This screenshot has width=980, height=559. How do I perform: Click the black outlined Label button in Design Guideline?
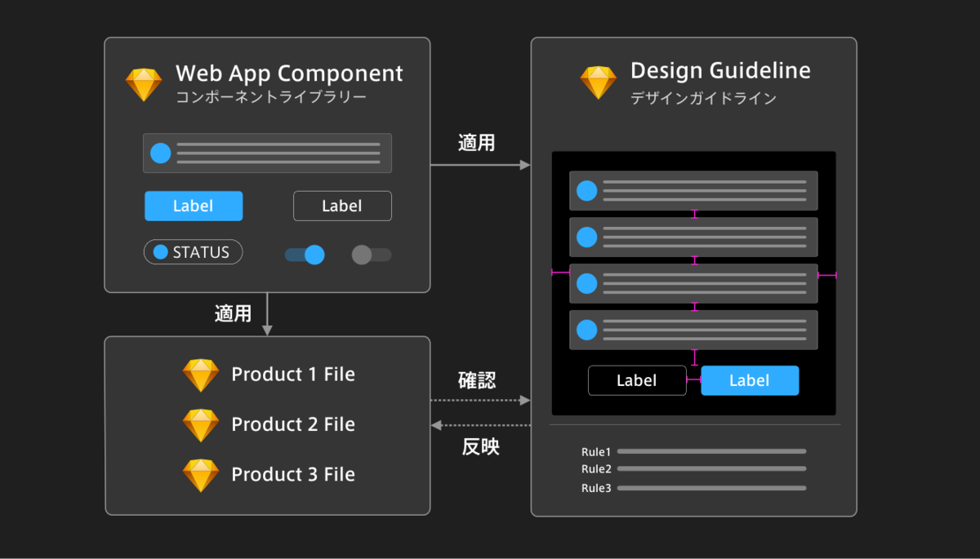tap(637, 380)
